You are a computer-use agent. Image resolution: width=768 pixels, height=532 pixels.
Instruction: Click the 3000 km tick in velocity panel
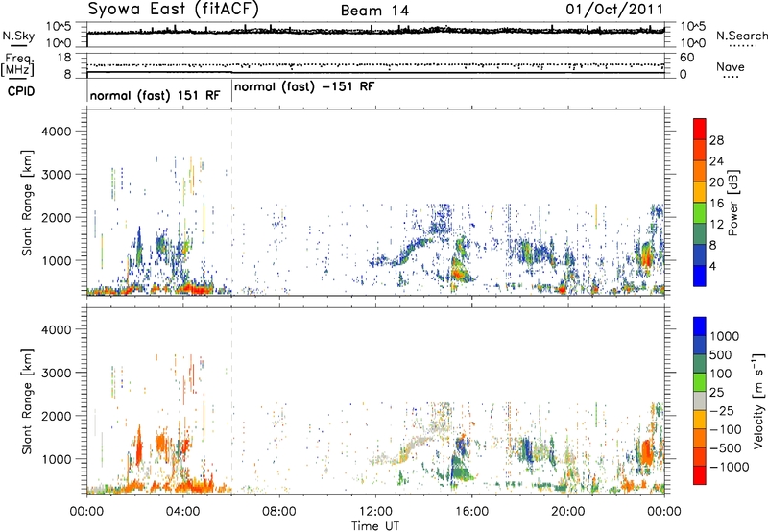coord(57,373)
